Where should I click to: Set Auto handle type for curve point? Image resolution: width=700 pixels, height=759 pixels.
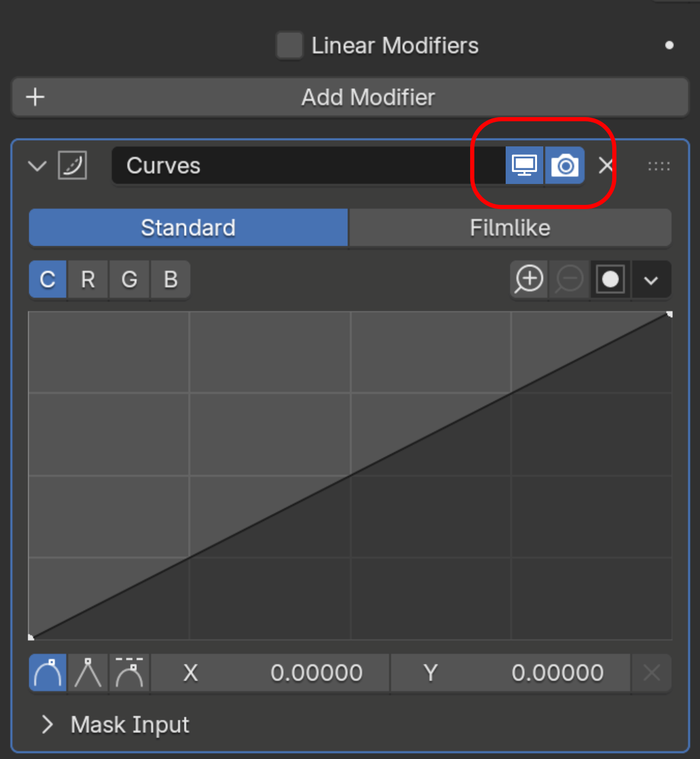[48, 673]
